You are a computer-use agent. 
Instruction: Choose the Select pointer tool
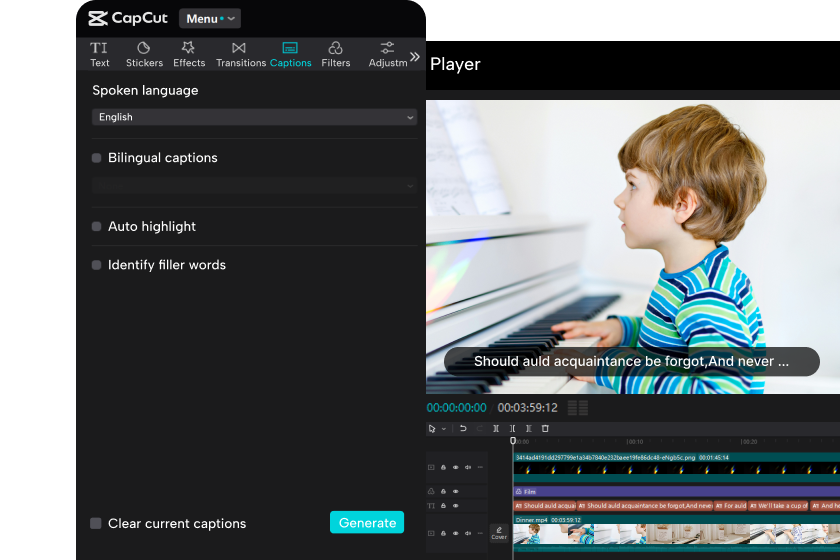point(432,429)
